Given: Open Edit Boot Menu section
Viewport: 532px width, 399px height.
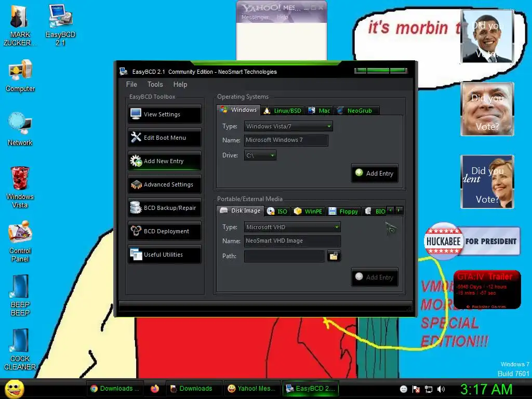Looking at the screenshot, I should (x=165, y=138).
